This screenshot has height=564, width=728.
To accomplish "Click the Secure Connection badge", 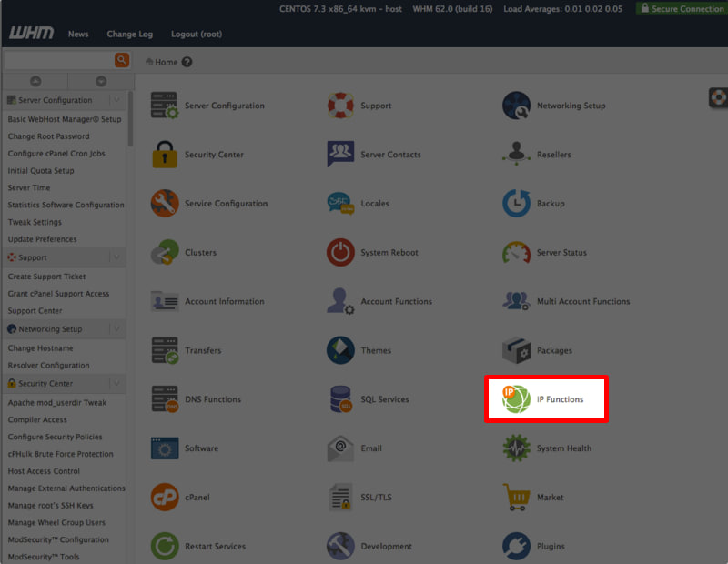I will [x=682, y=8].
